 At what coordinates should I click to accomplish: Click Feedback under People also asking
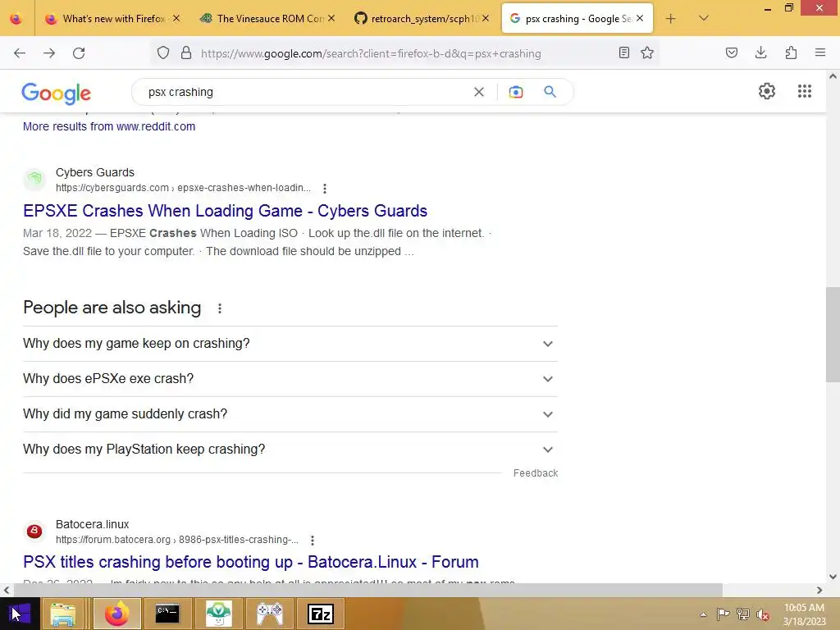click(x=536, y=473)
